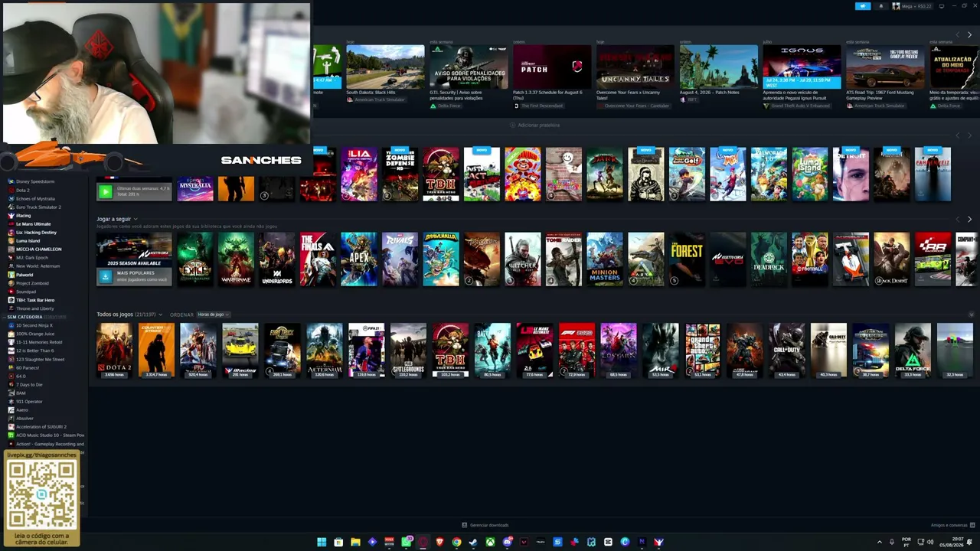This screenshot has width=980, height=551.
Task: Select Le Mans Ultimate in the sidebar
Action: 33,223
